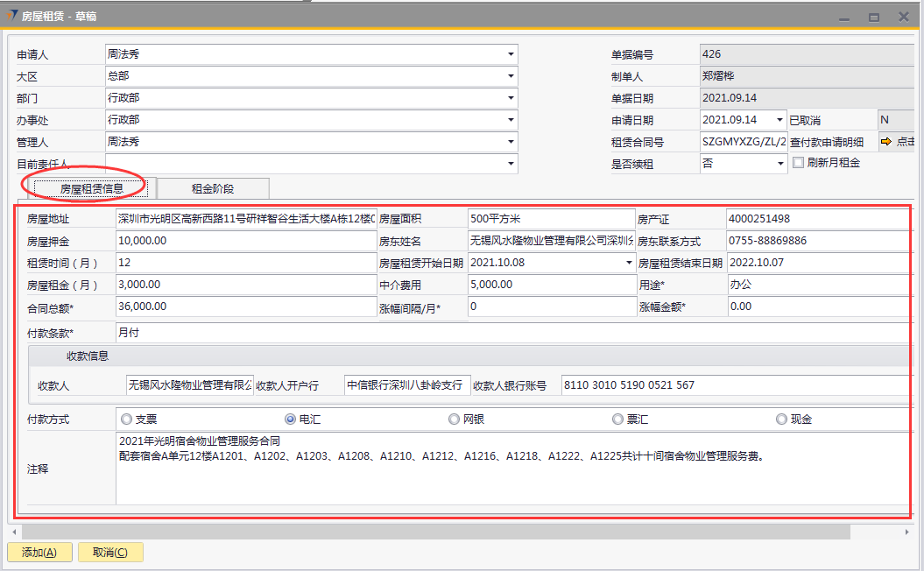Maximize the 房屋租赁 window
Screen dimensions: 924x571
[873, 17]
